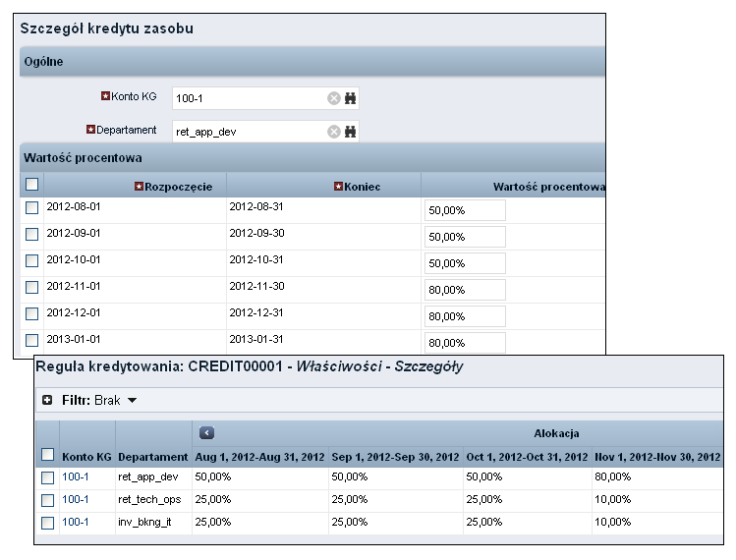736x560 pixels.
Task: Open Konto KG lookup binoculars
Action: 350,98
